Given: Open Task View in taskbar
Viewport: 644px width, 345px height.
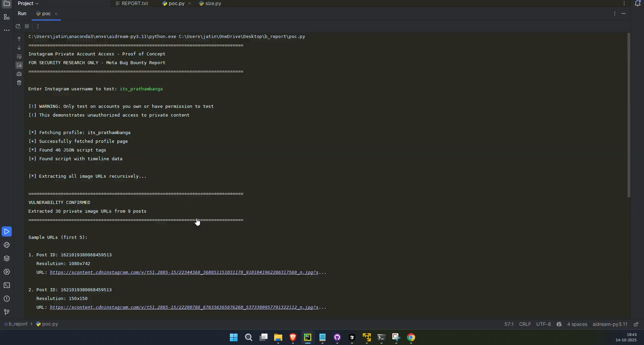Looking at the screenshot, I should (263, 338).
